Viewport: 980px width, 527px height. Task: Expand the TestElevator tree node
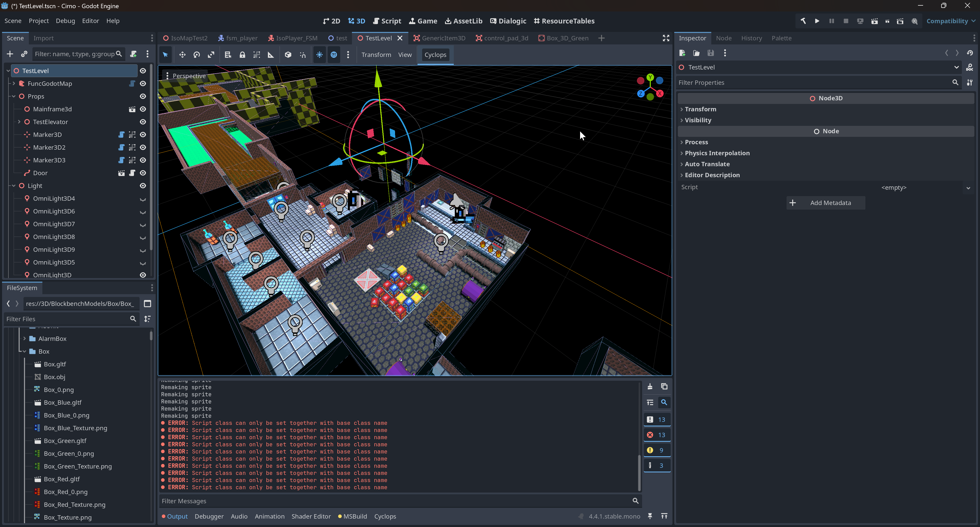[19, 122]
